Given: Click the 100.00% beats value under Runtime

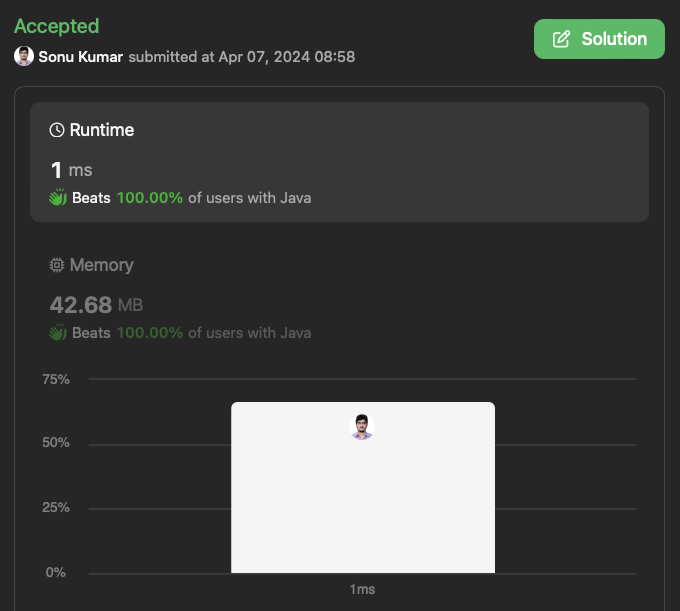Looking at the screenshot, I should [150, 198].
